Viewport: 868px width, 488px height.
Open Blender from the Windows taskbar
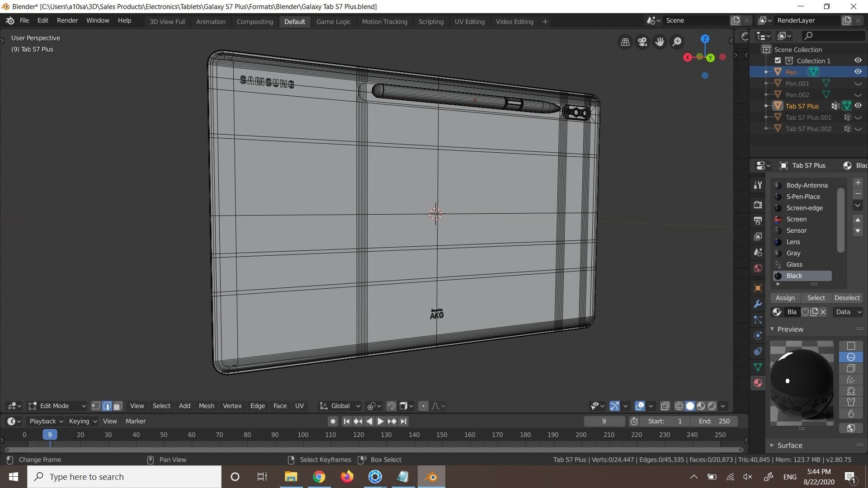(431, 477)
